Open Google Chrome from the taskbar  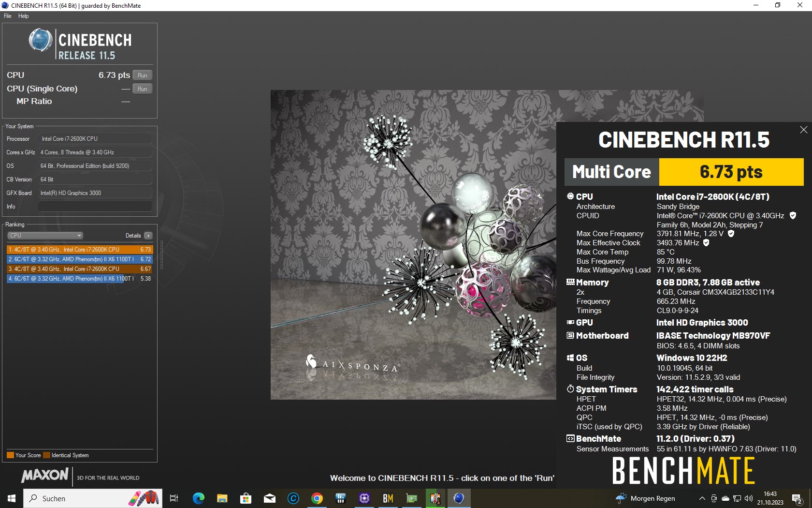click(317, 498)
